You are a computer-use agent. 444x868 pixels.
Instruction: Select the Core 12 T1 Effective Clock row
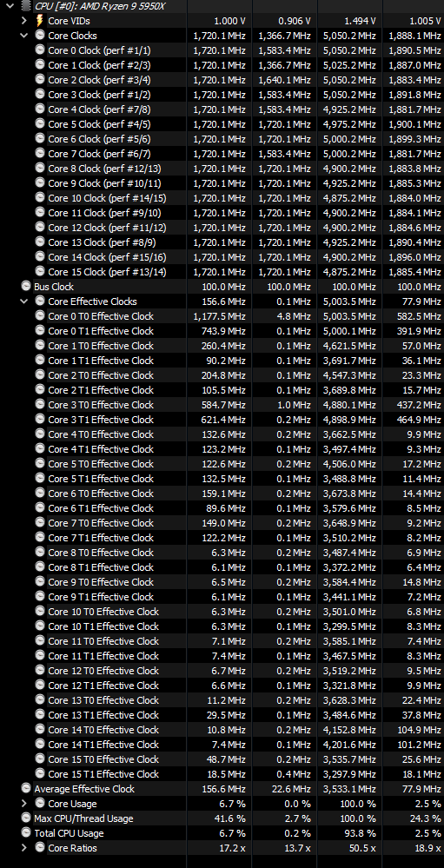click(x=222, y=686)
